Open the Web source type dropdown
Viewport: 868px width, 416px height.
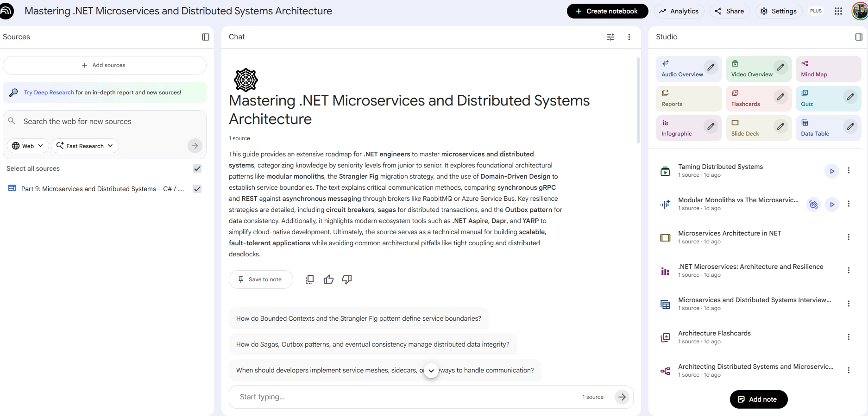tap(28, 146)
